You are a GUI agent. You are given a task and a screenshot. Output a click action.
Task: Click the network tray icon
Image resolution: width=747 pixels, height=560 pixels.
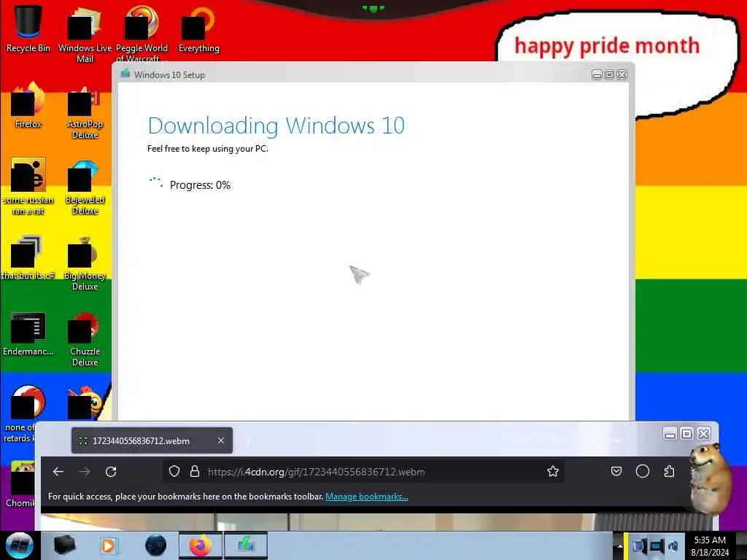pyautogui.click(x=657, y=546)
